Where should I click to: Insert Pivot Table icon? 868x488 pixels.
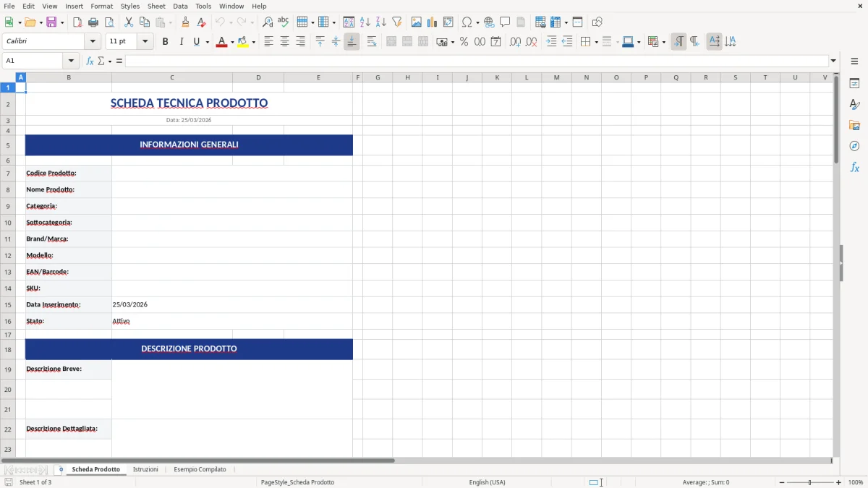coord(448,22)
